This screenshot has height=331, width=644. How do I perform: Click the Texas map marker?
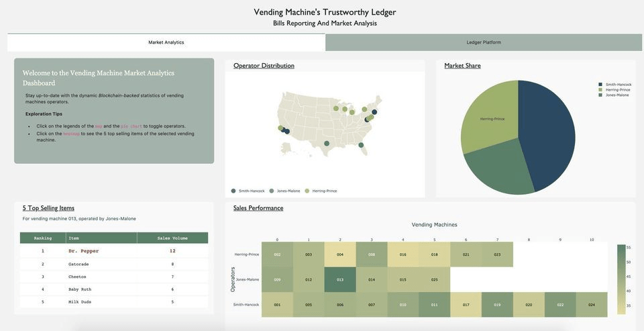click(327, 144)
